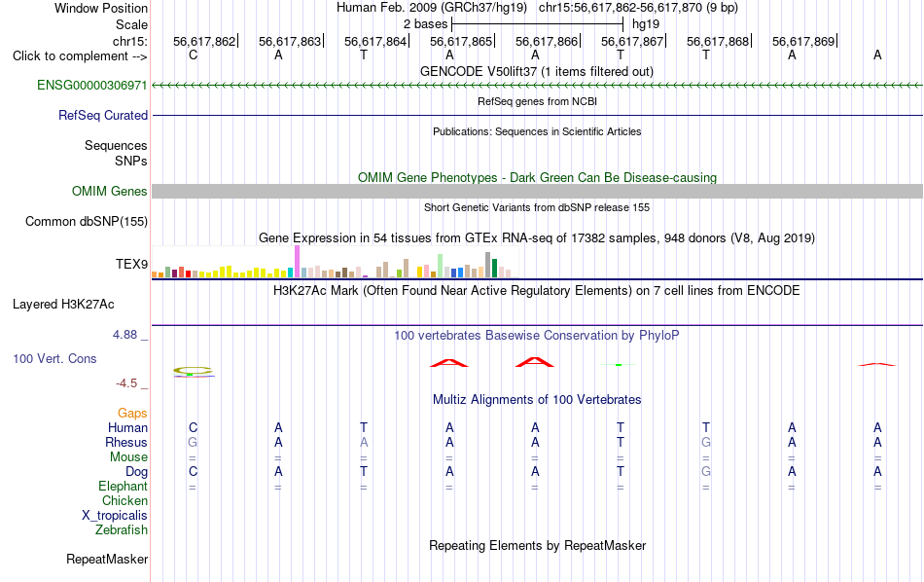Click the 100 Vert. Cons label
The width and height of the screenshot is (924, 582).
(54, 358)
